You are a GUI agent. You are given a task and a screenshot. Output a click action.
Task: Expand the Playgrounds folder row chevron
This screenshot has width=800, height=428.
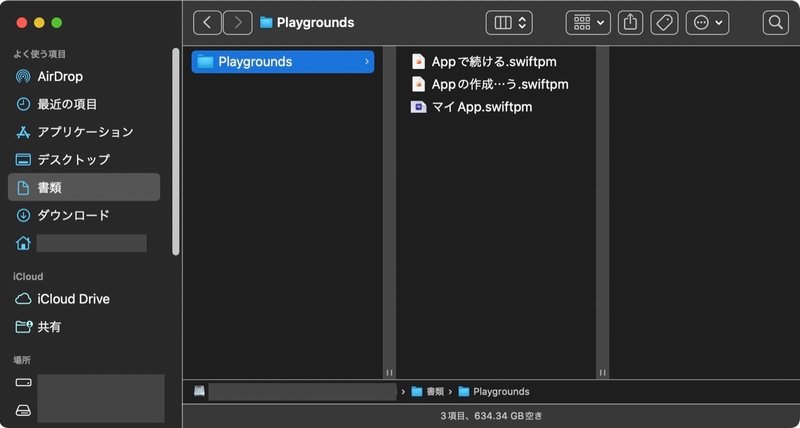(366, 62)
